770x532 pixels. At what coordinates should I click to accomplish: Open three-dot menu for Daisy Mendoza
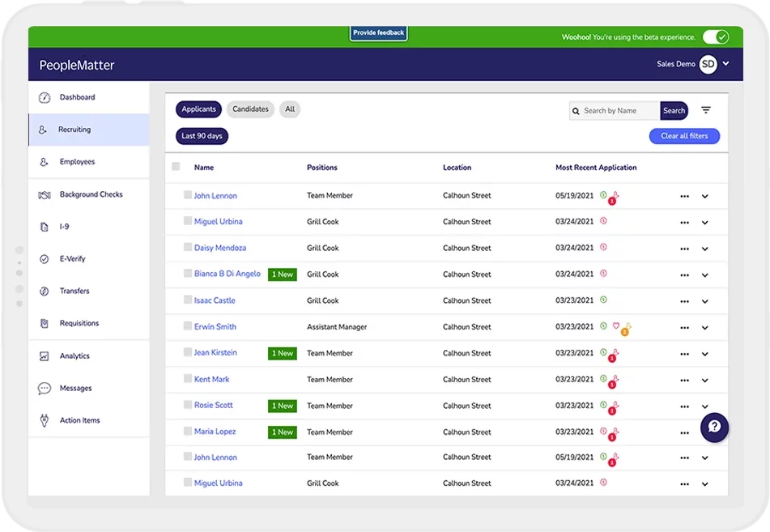click(684, 249)
